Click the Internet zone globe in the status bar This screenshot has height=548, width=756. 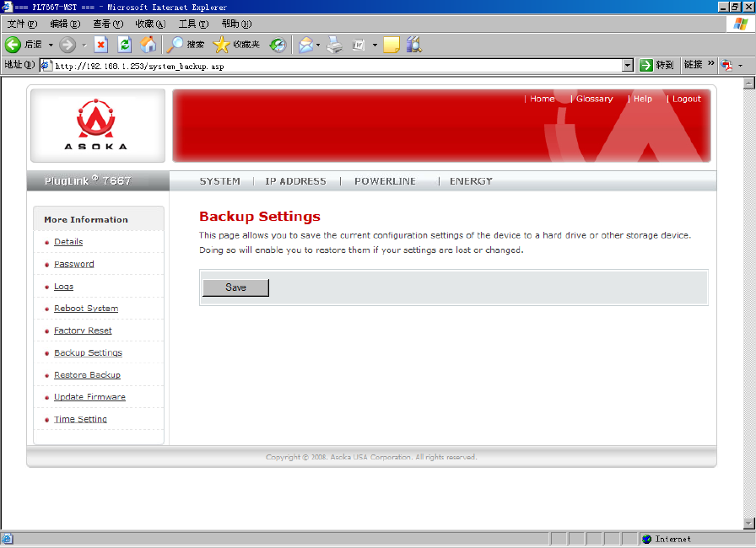click(646, 539)
